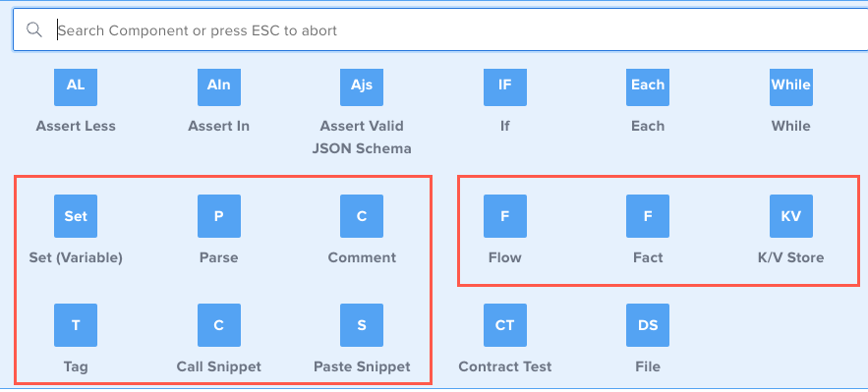The width and height of the screenshot is (868, 392).
Task: Click into the Search Component field
Action: (x=440, y=29)
